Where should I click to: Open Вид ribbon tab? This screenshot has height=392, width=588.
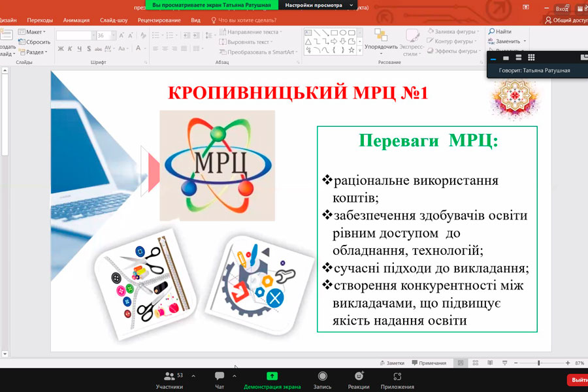click(195, 20)
